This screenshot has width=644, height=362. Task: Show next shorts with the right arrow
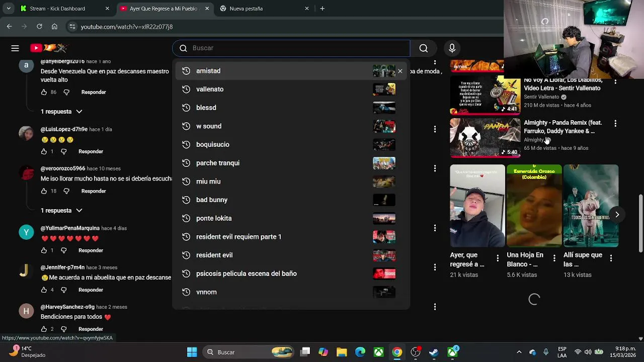pos(617,215)
